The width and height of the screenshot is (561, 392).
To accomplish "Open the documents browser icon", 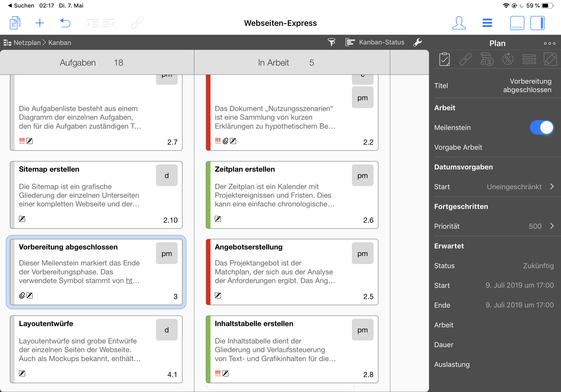I will tap(15, 23).
